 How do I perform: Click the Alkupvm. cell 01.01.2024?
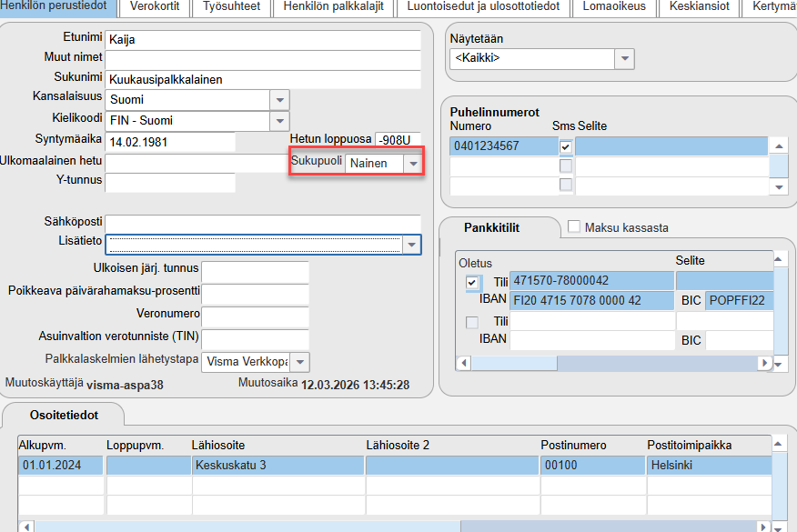coord(60,466)
